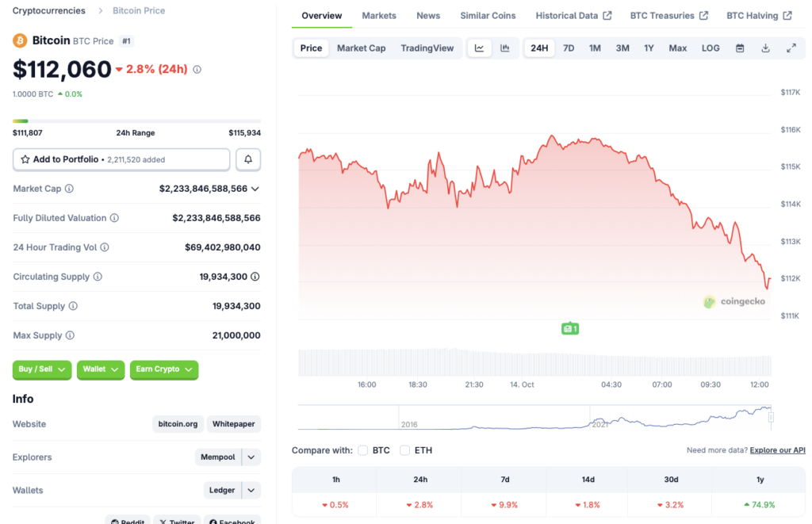The height and width of the screenshot is (524, 812).
Task: Follow the Explore our API link
Action: click(776, 450)
